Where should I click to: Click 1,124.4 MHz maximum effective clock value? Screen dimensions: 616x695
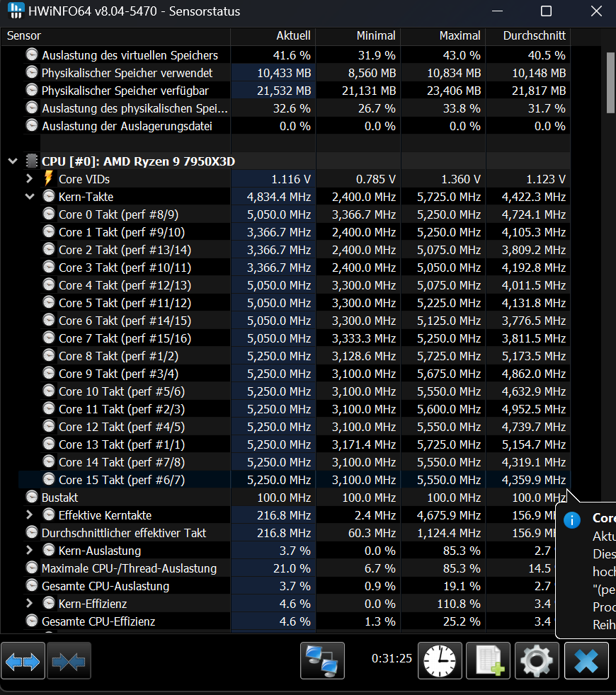pos(449,533)
